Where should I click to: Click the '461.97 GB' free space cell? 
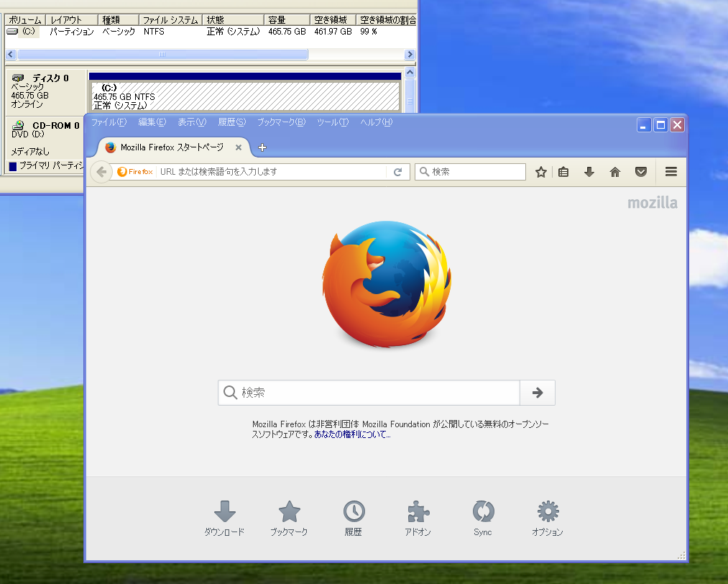(x=333, y=32)
